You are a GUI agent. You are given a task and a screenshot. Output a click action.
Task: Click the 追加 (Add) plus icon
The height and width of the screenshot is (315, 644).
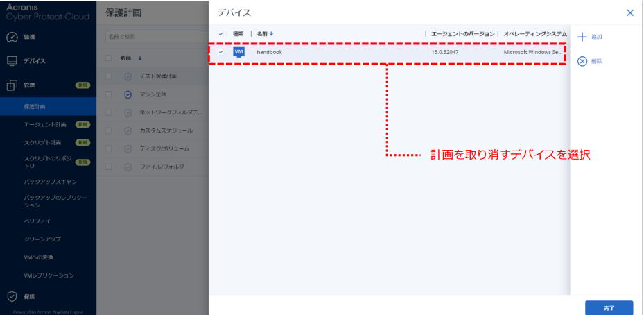(x=582, y=37)
